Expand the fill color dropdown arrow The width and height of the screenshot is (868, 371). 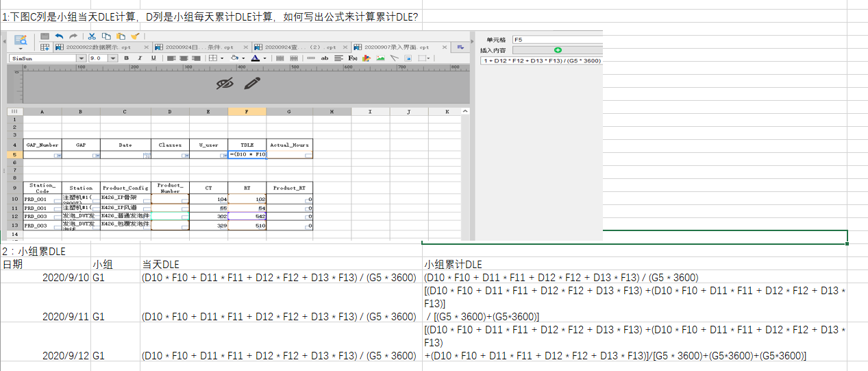click(x=244, y=58)
